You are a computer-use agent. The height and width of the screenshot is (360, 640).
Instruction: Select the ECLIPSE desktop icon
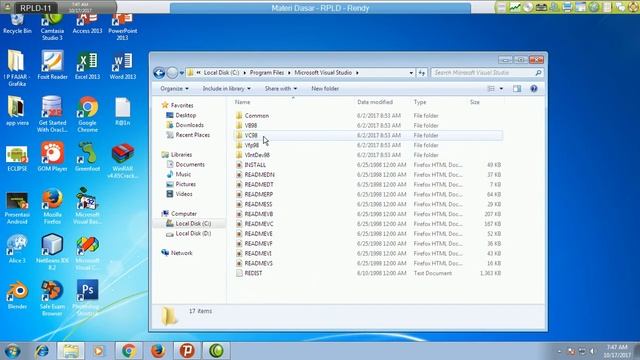point(17,158)
